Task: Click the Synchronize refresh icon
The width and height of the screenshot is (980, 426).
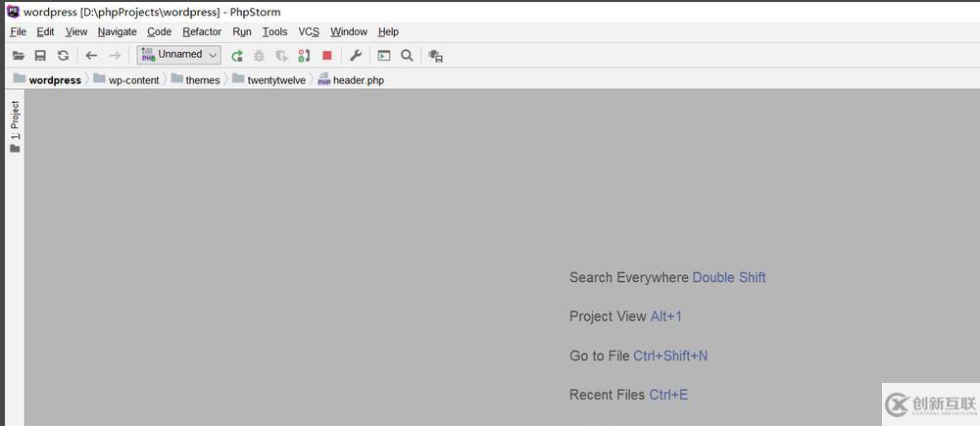Action: pos(63,56)
